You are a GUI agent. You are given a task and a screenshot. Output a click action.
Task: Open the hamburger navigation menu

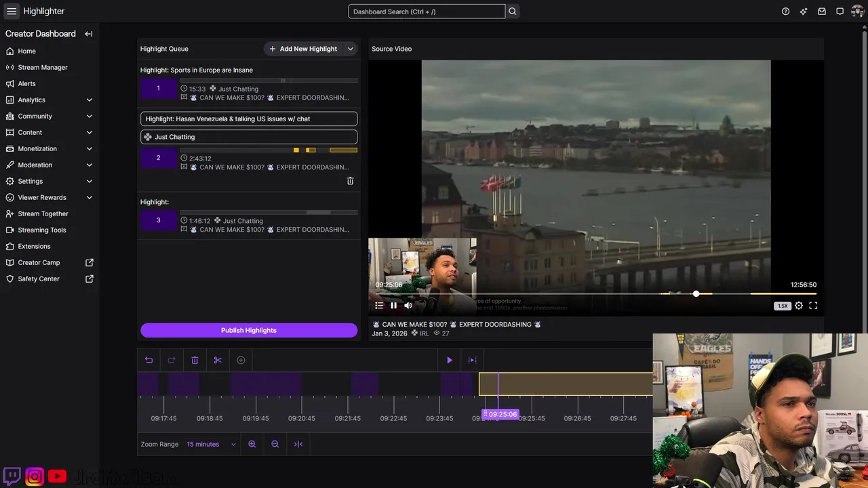point(12,12)
